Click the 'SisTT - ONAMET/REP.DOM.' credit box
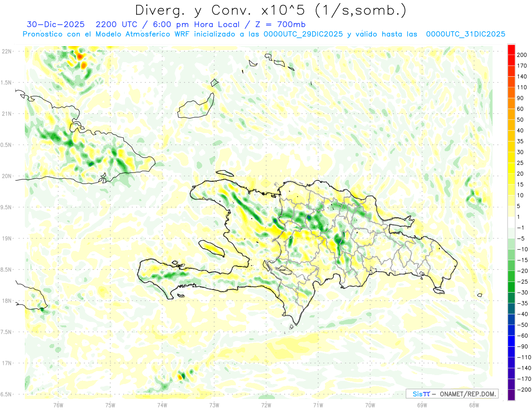 (x=452, y=394)
